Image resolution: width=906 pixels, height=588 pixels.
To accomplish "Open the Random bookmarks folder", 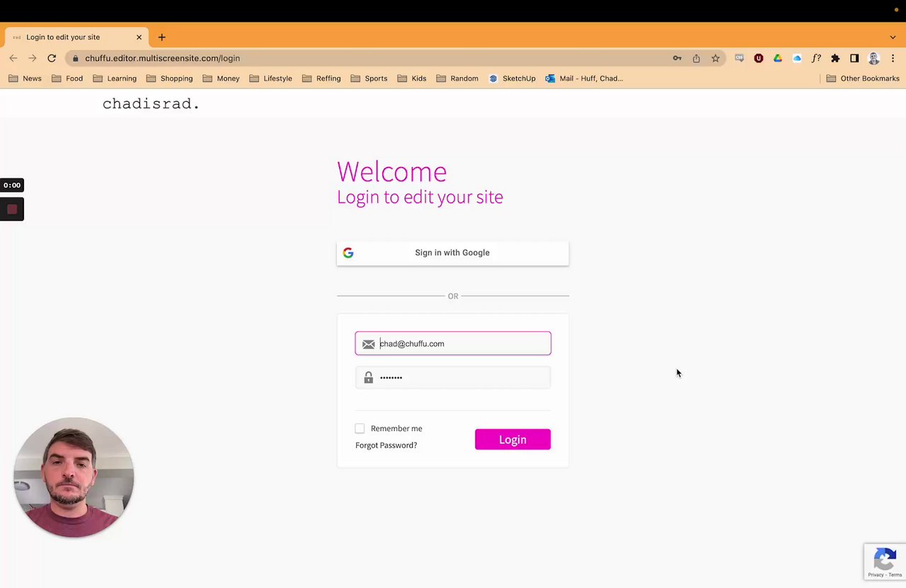I will pos(457,79).
